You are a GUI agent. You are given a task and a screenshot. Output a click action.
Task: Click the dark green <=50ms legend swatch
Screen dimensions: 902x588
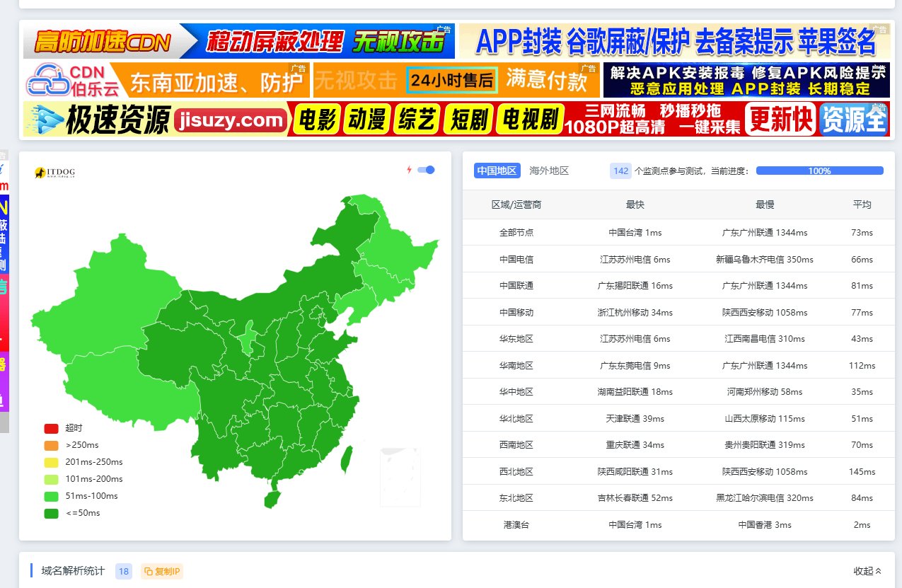(51, 513)
